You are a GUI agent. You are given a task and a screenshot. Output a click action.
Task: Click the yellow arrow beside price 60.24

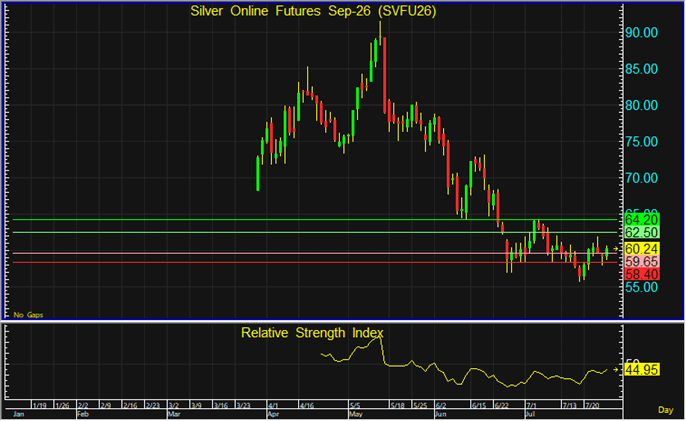tap(616, 249)
